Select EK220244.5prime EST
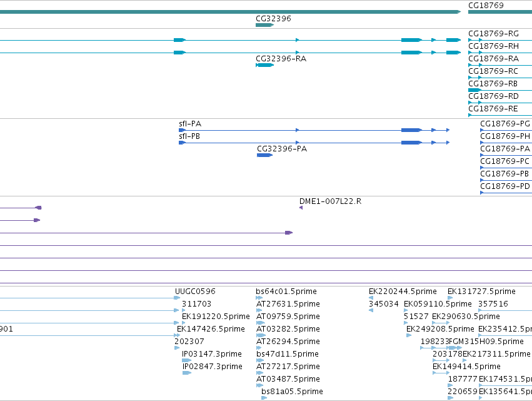Viewport: 532px width, 401px height. click(403, 292)
